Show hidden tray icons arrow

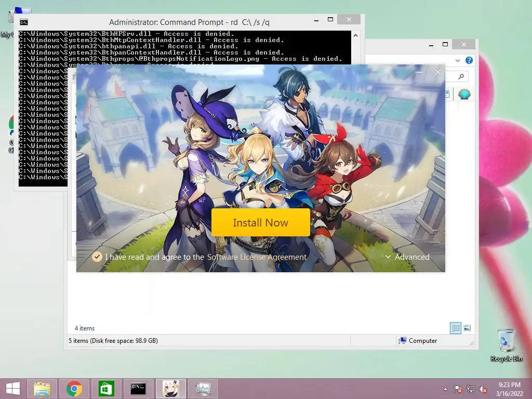(x=445, y=389)
